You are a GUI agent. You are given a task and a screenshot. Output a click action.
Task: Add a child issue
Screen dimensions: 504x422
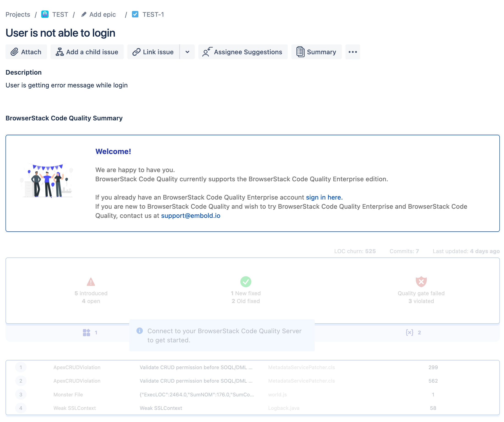(x=87, y=52)
